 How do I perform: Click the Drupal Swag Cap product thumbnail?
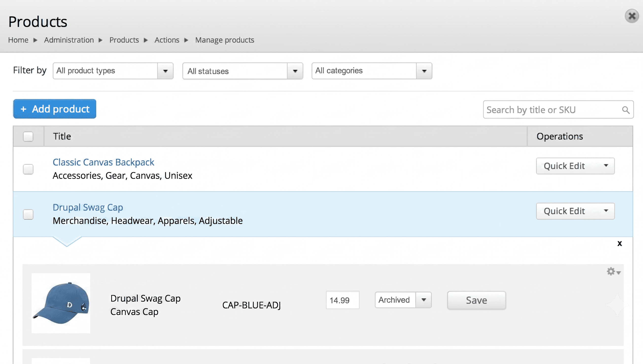coord(61,303)
